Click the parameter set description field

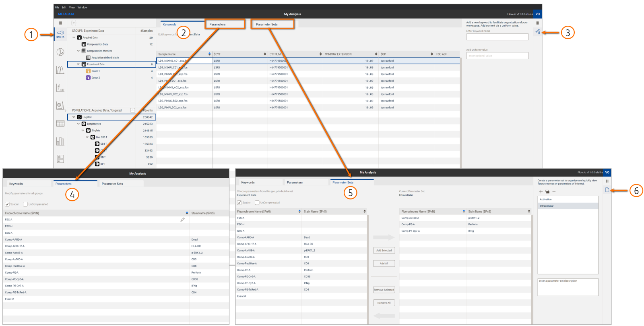(568, 287)
